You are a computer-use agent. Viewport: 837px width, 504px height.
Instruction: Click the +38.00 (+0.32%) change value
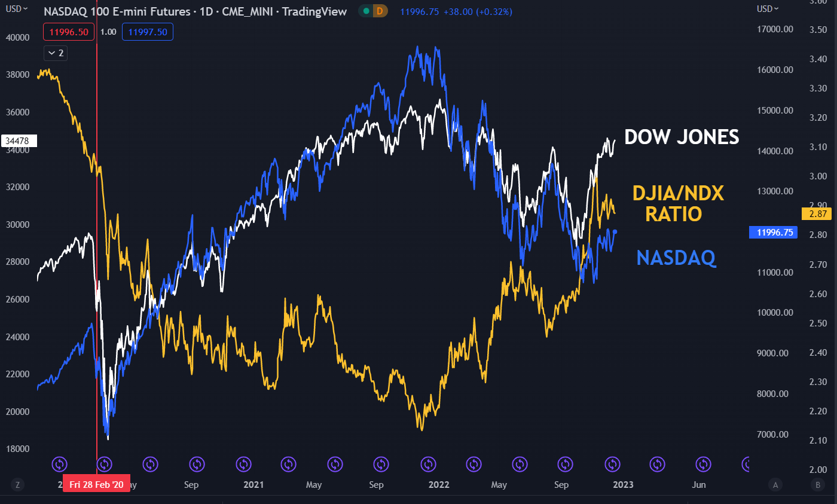coord(479,11)
